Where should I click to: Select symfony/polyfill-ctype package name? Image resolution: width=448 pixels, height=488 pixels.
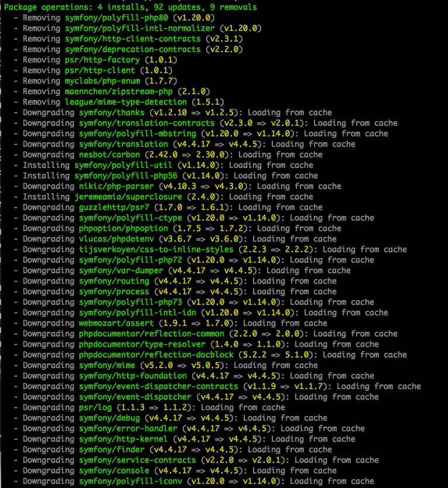point(130,218)
